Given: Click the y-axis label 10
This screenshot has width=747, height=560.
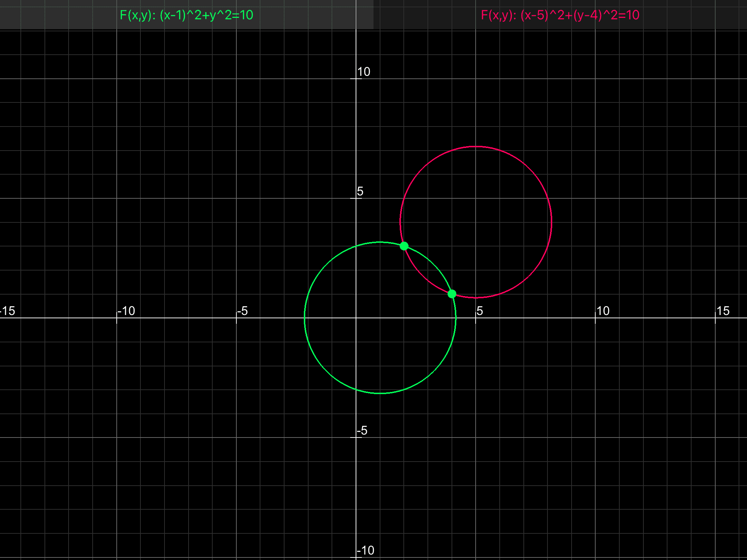Looking at the screenshot, I should (x=364, y=72).
